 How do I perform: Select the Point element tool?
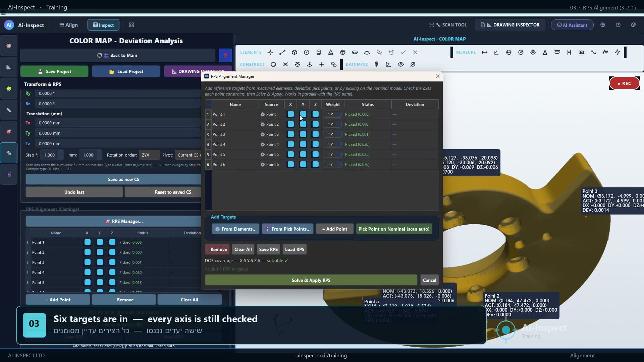(x=270, y=52)
